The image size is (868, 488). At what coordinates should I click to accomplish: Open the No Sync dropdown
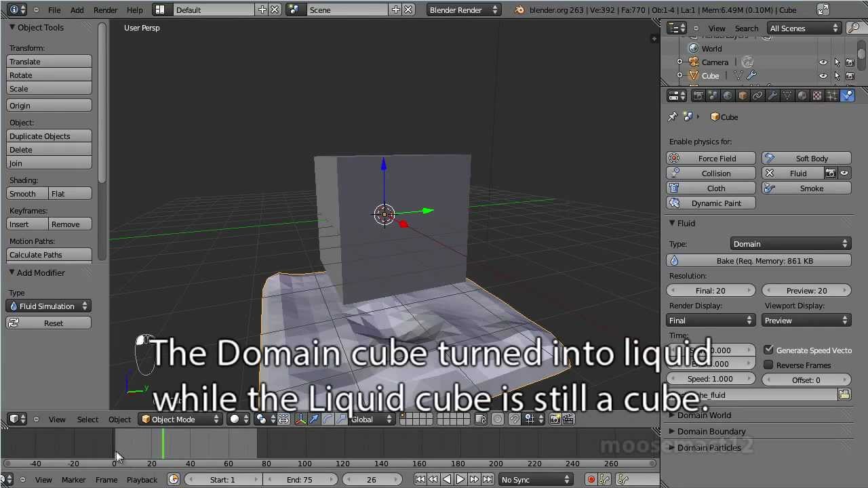536,480
